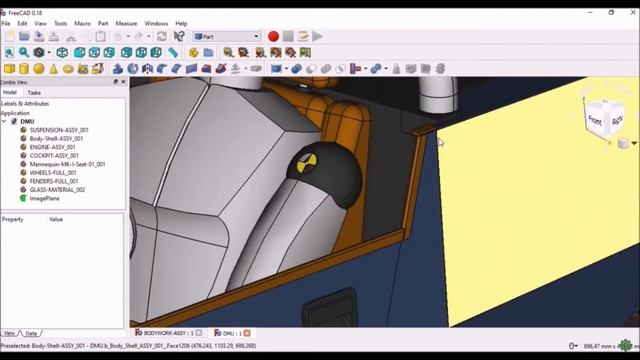Open the Windows menu
Screen dimensions: 640x360
pos(156,24)
